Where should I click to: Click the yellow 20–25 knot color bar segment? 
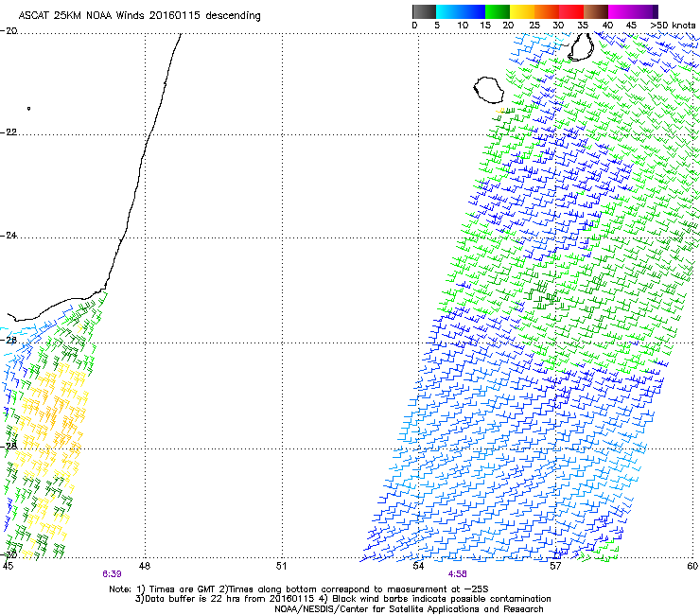[522, 11]
